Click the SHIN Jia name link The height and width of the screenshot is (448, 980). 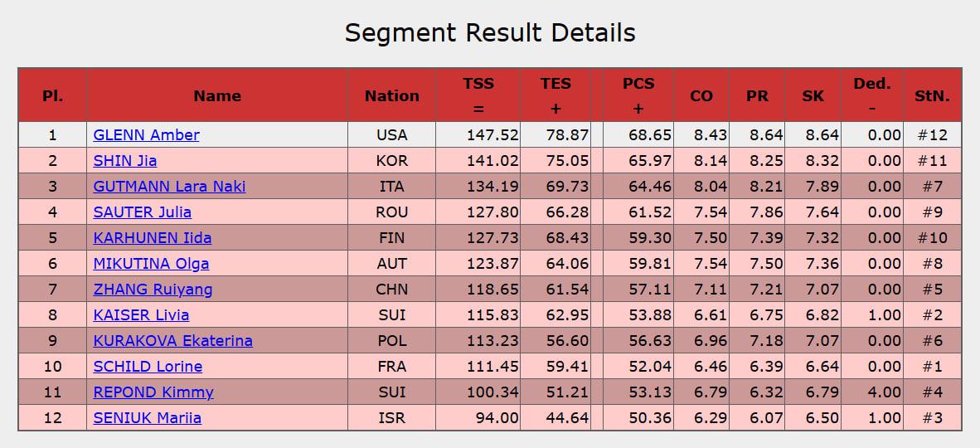coord(125,160)
